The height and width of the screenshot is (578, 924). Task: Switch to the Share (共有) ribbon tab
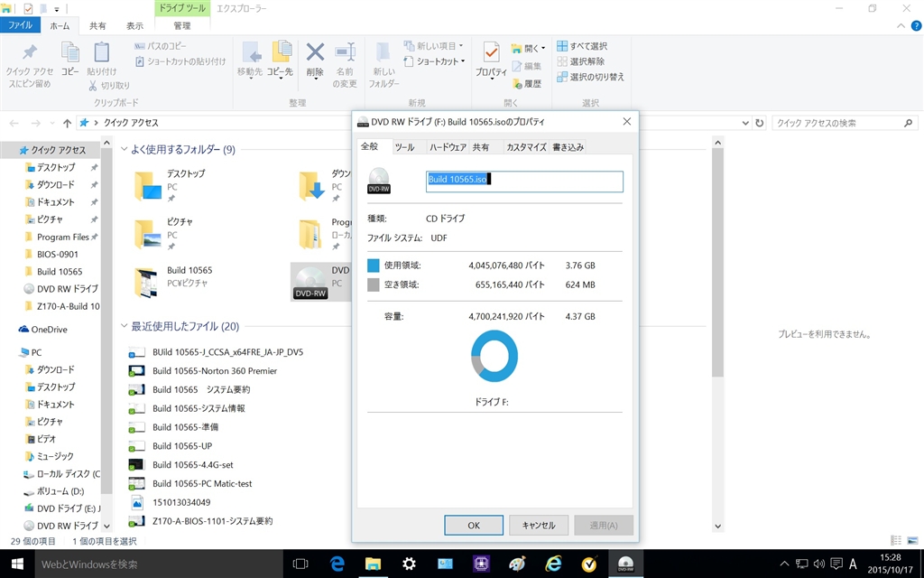click(x=97, y=26)
